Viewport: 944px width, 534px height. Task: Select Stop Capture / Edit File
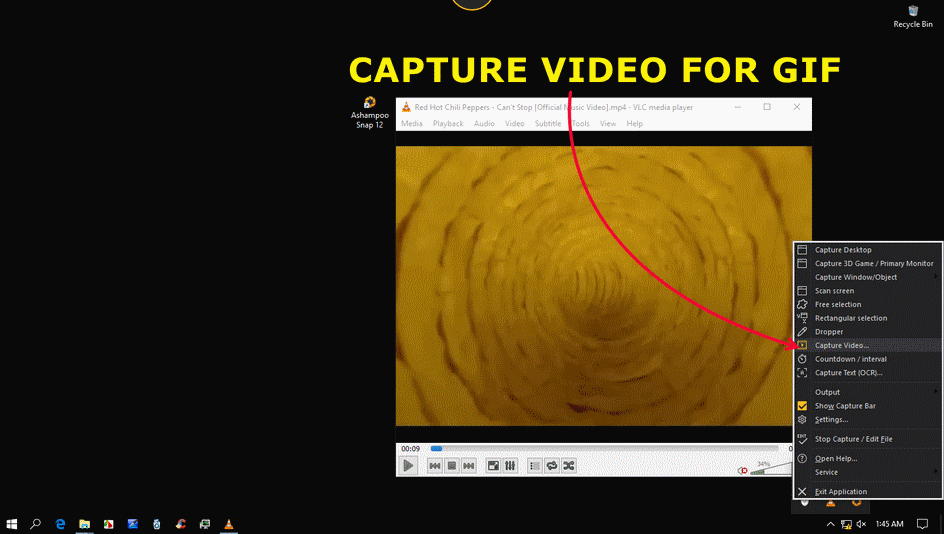click(868, 439)
